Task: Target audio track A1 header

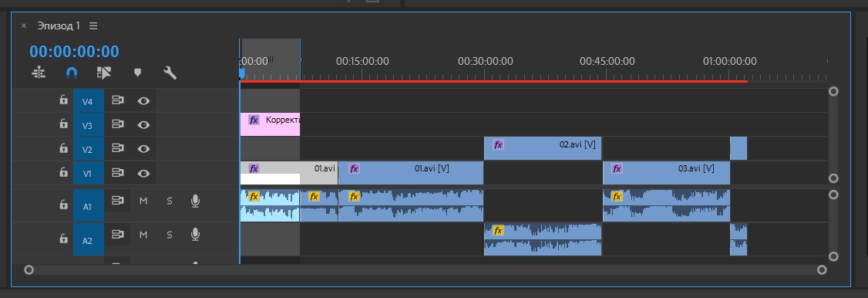Action: 88,206
